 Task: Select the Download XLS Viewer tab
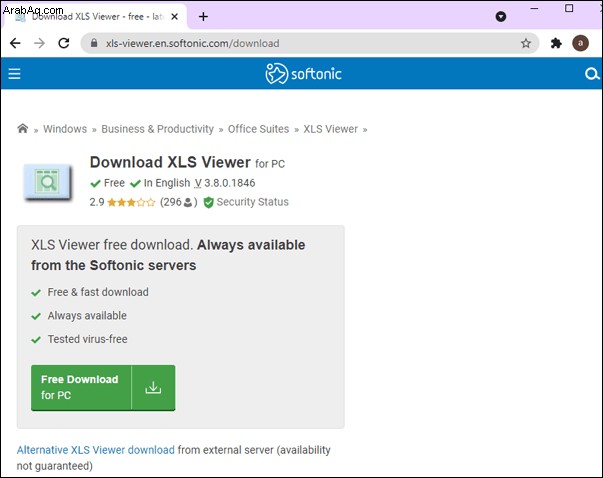(94, 17)
